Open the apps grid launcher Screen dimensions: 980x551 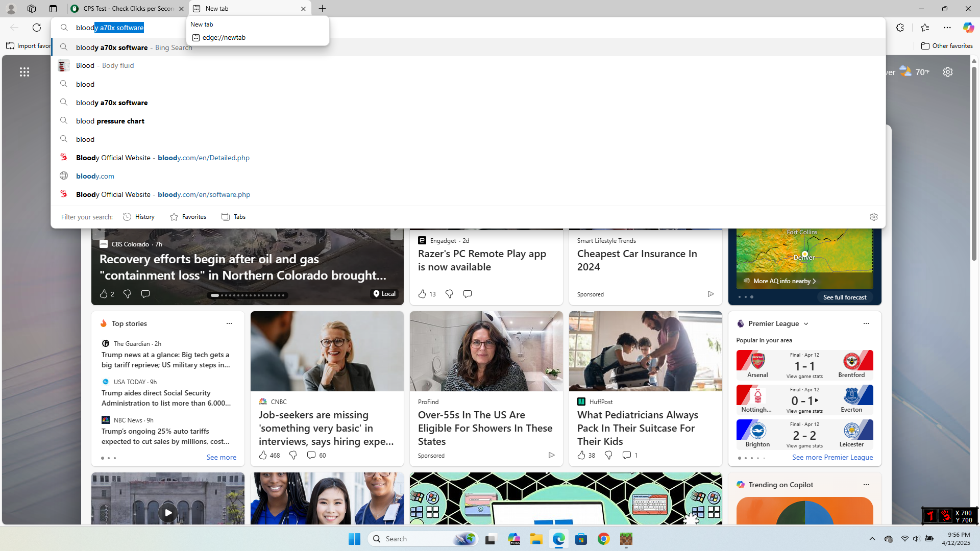click(24, 72)
